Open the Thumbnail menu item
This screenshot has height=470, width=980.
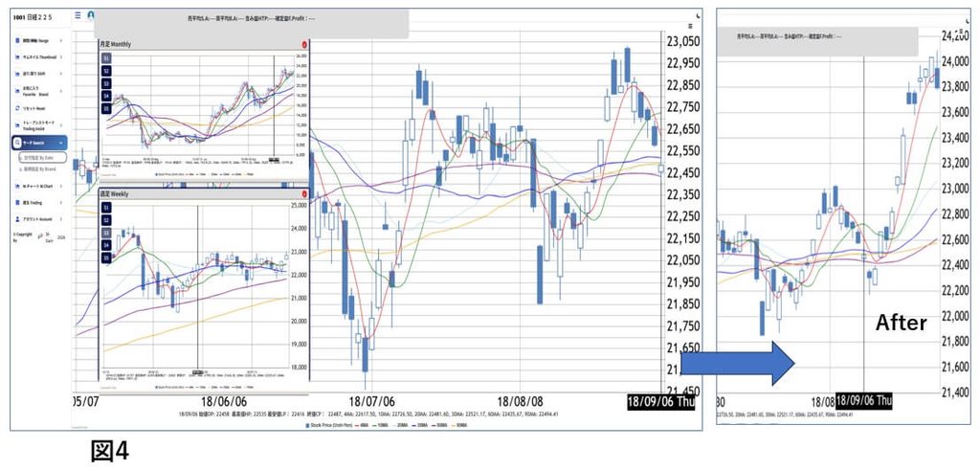pyautogui.click(x=38, y=56)
